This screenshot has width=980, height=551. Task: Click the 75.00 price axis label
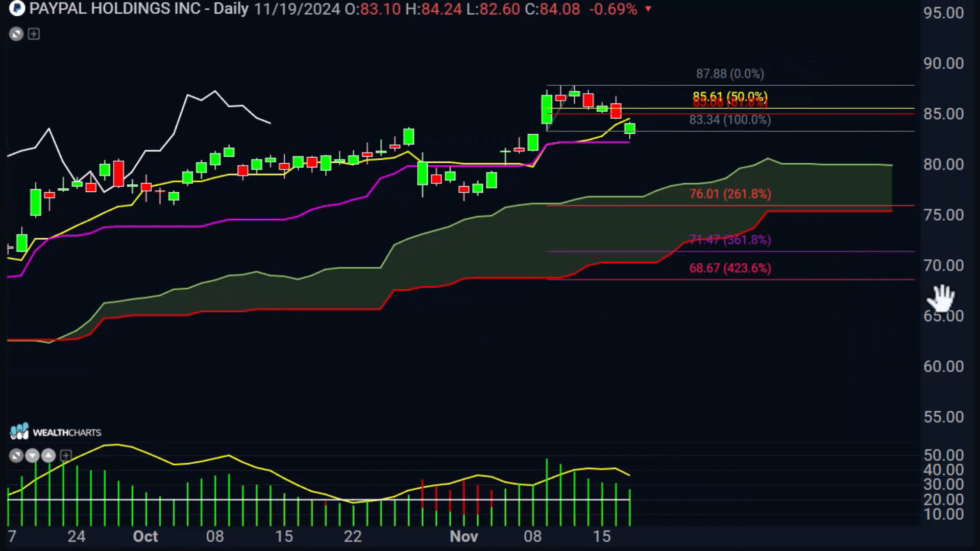[944, 215]
